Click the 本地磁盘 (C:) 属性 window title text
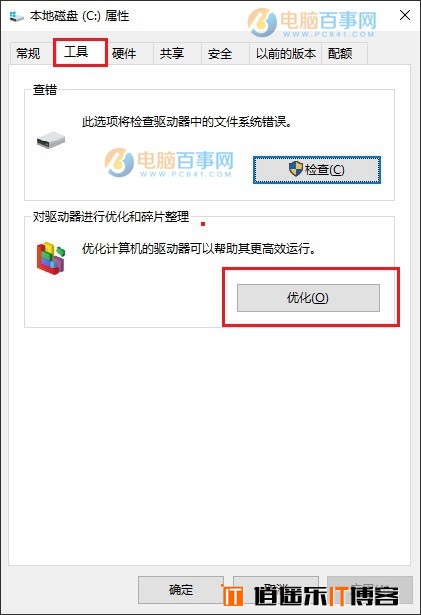The width and height of the screenshot is (421, 615). [x=80, y=16]
